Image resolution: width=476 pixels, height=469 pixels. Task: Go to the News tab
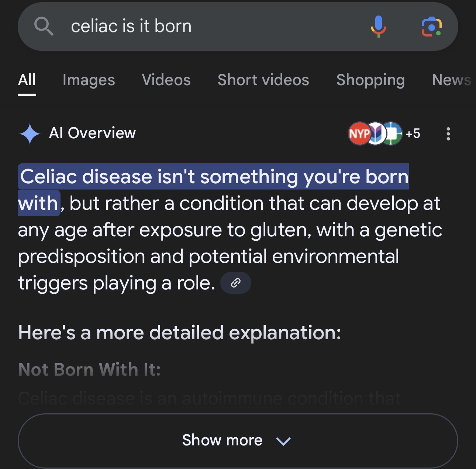452,80
